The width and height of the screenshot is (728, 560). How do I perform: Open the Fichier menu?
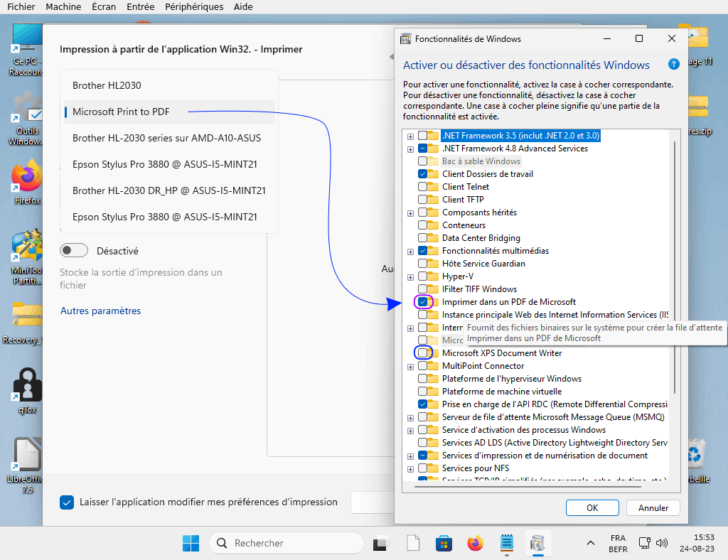[21, 7]
